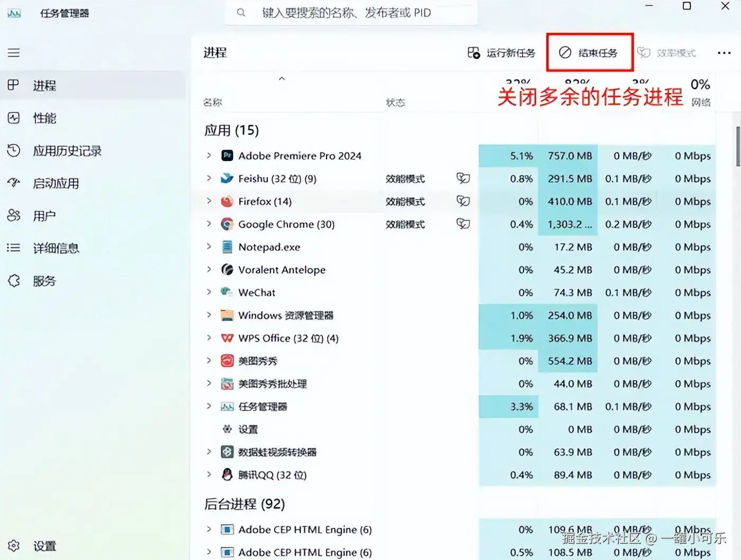The height and width of the screenshot is (560, 741).
Task: Click the 应用 (15) group heading
Action: (x=232, y=130)
